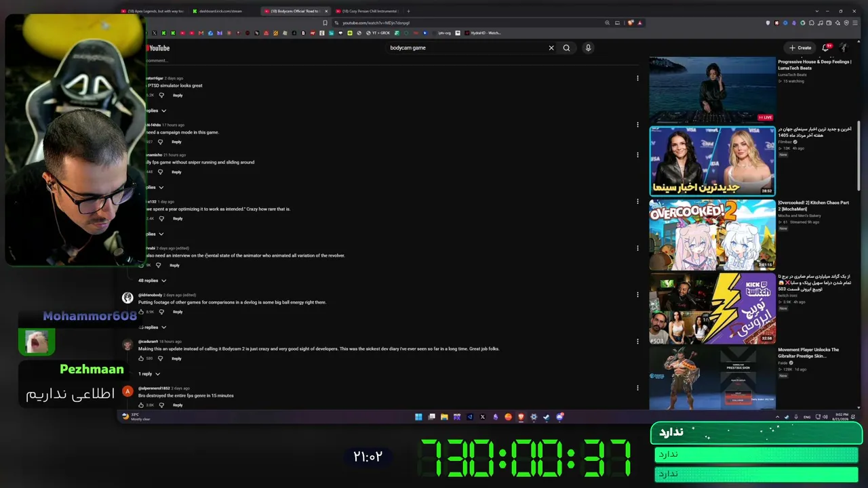This screenshot has height=488, width=868.
Task: Open a new browser tab
Action: pyautogui.click(x=408, y=11)
